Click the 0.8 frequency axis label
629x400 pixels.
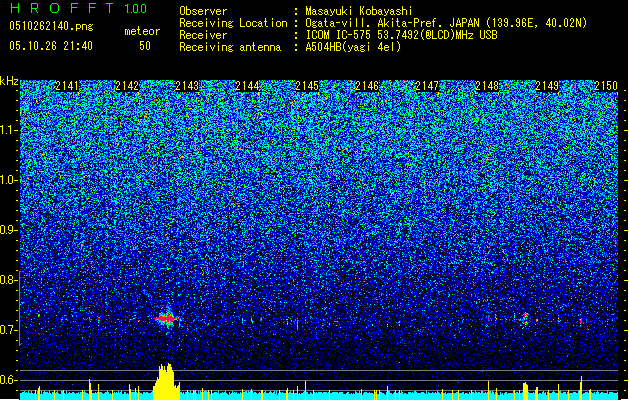7,280
